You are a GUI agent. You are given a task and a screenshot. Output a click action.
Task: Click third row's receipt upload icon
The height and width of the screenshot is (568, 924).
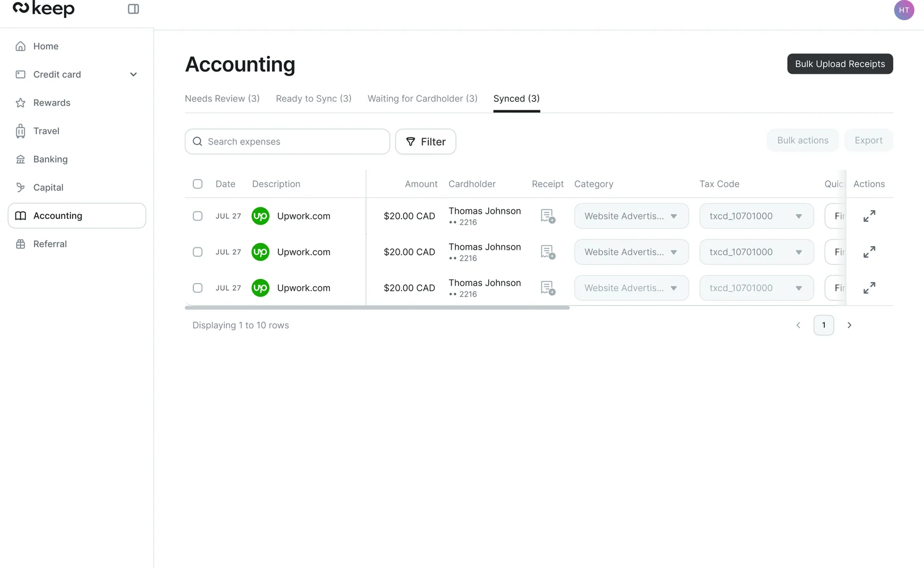(548, 288)
